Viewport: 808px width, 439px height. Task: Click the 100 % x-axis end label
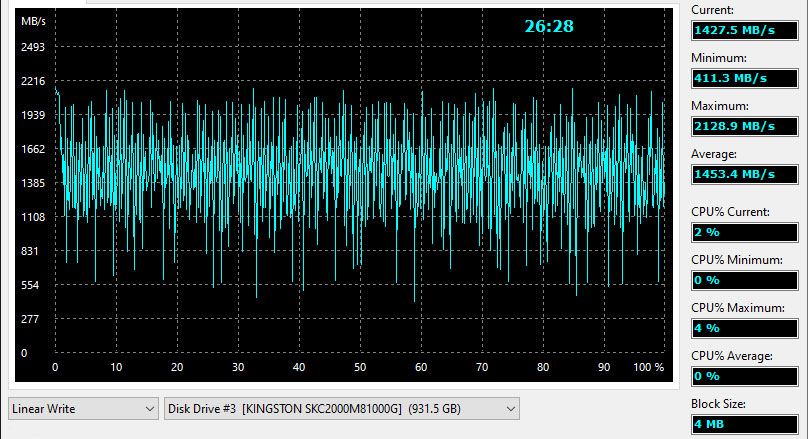(648, 367)
